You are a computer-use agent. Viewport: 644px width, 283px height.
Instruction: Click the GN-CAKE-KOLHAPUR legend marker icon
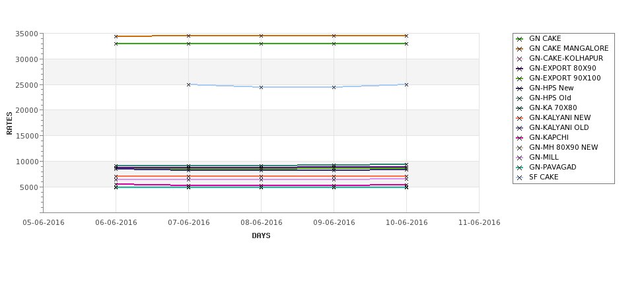519,59
